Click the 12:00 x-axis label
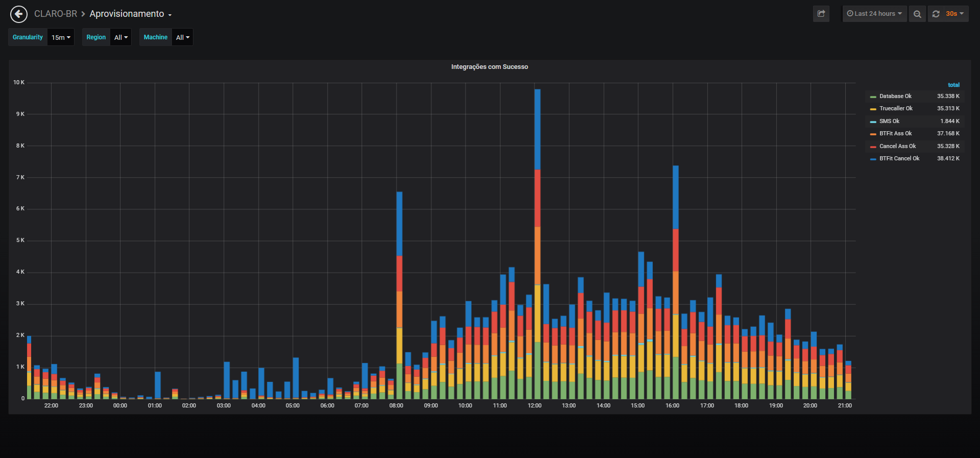The image size is (980, 458). [x=534, y=405]
